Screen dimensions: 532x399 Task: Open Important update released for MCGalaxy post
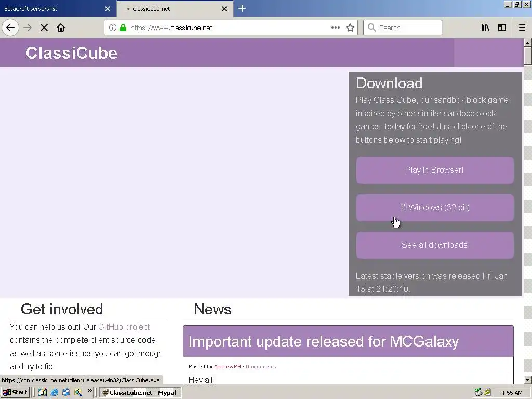(323, 341)
